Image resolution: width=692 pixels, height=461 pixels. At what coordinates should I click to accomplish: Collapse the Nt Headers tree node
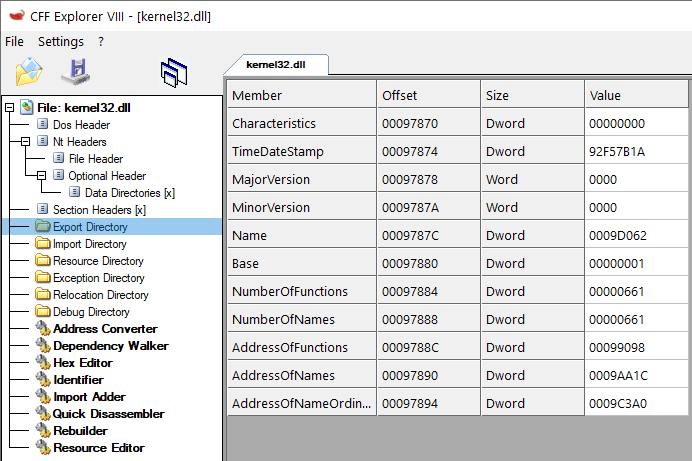(x=26, y=141)
